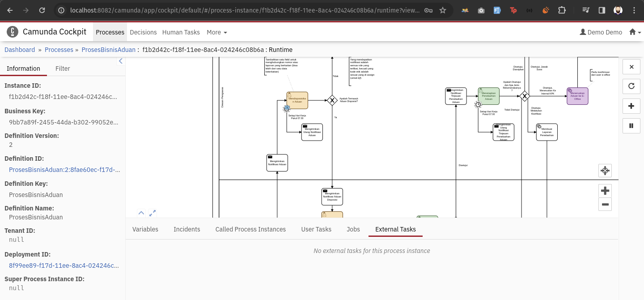Click the cancel process instance X button
This screenshot has height=300, width=644.
[631, 67]
